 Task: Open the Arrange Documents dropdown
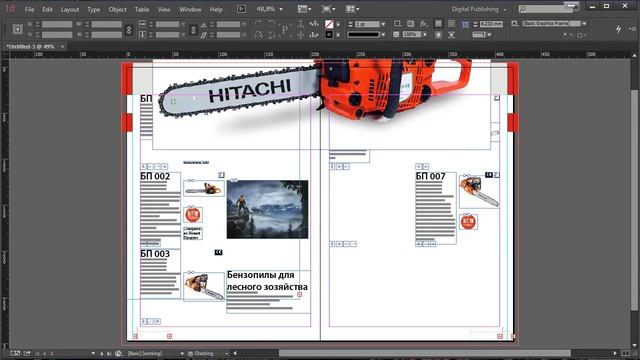pos(352,9)
